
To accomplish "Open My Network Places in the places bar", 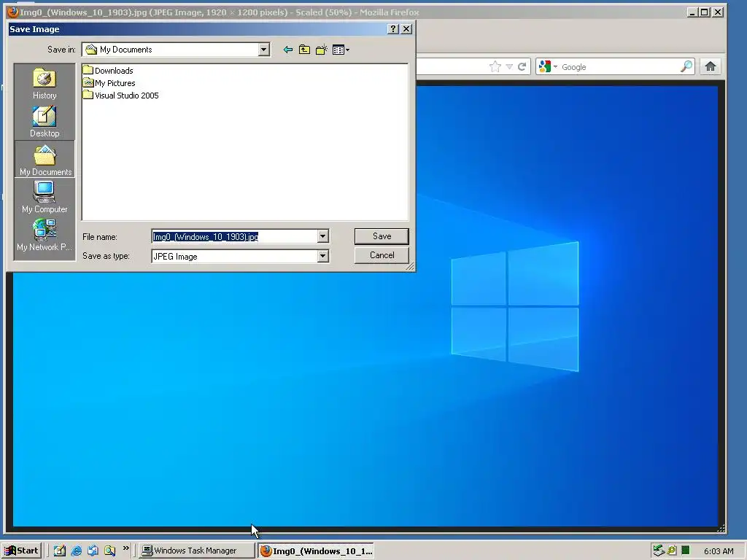I will tap(44, 236).
